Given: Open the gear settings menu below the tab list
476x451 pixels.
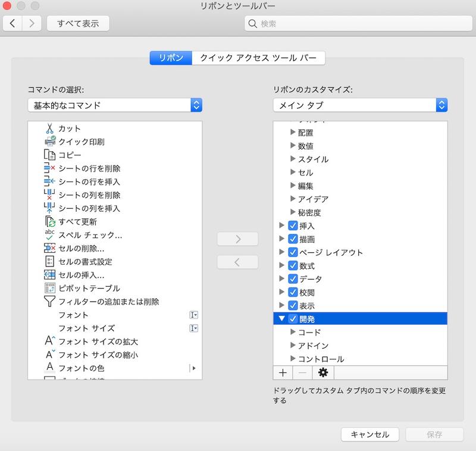Looking at the screenshot, I should (x=323, y=372).
